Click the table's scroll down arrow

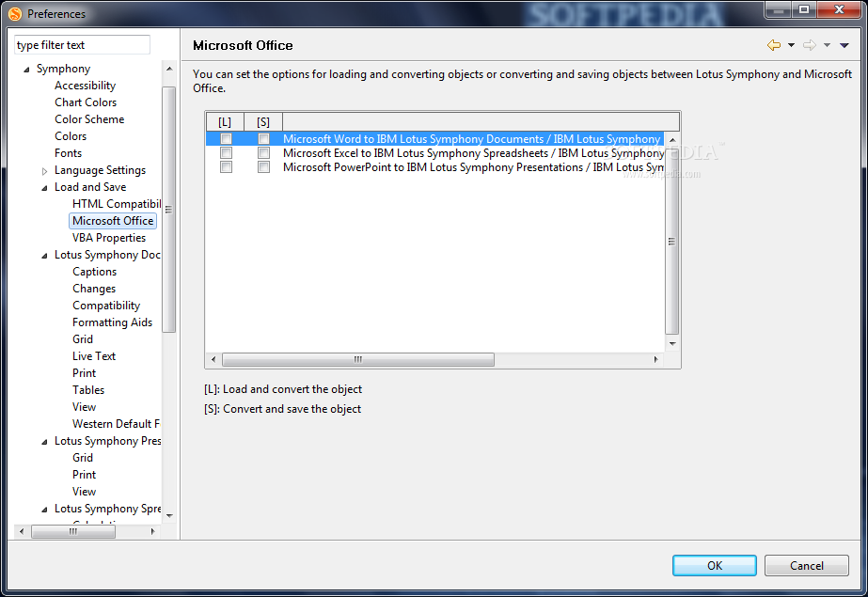tap(672, 343)
